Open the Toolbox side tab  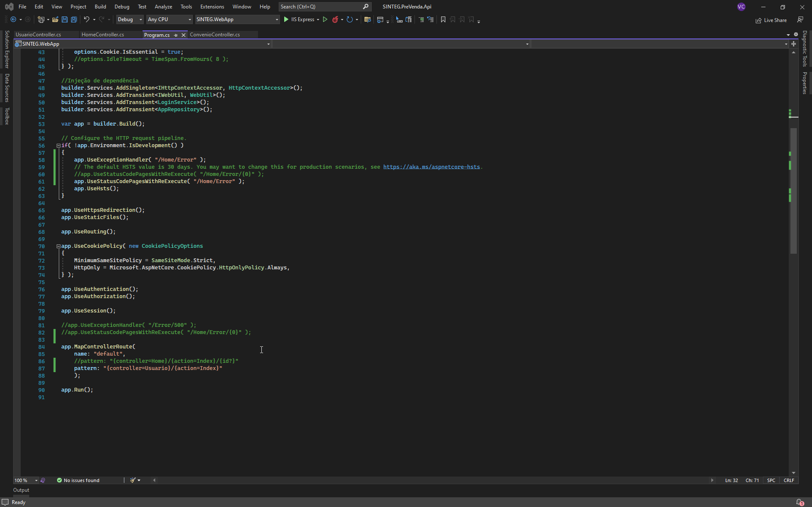[x=7, y=116]
